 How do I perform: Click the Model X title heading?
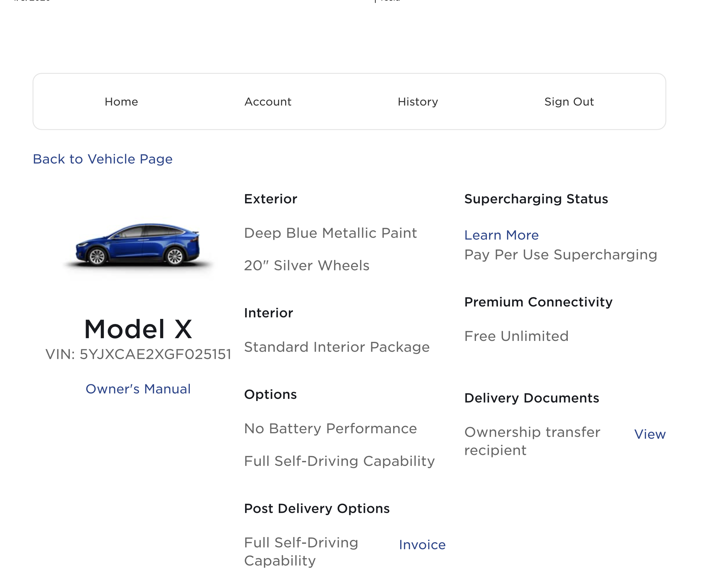coord(138,327)
